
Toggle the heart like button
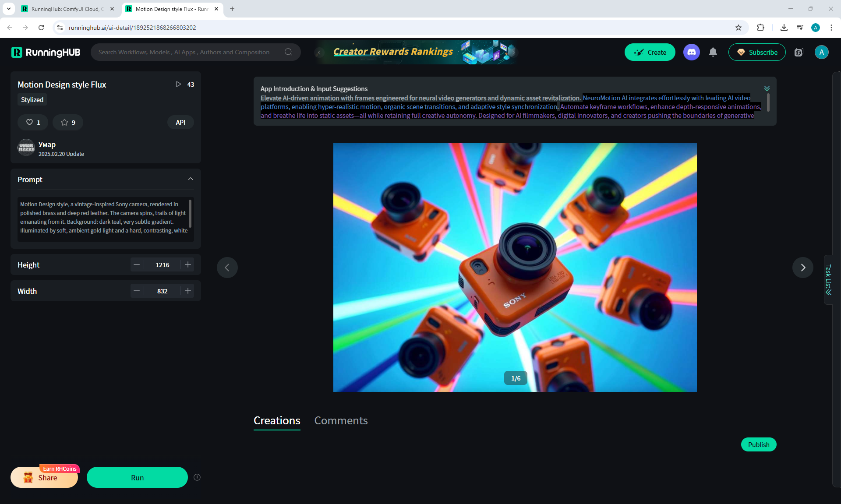pos(33,122)
